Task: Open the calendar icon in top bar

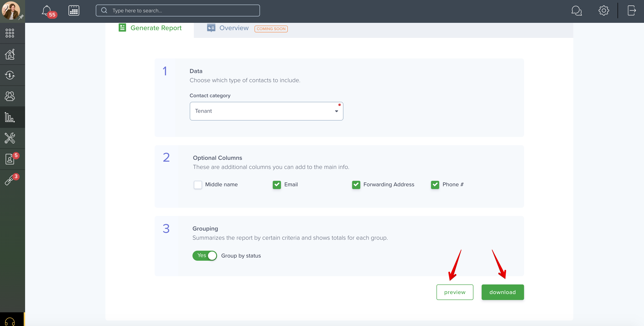Action: [74, 11]
